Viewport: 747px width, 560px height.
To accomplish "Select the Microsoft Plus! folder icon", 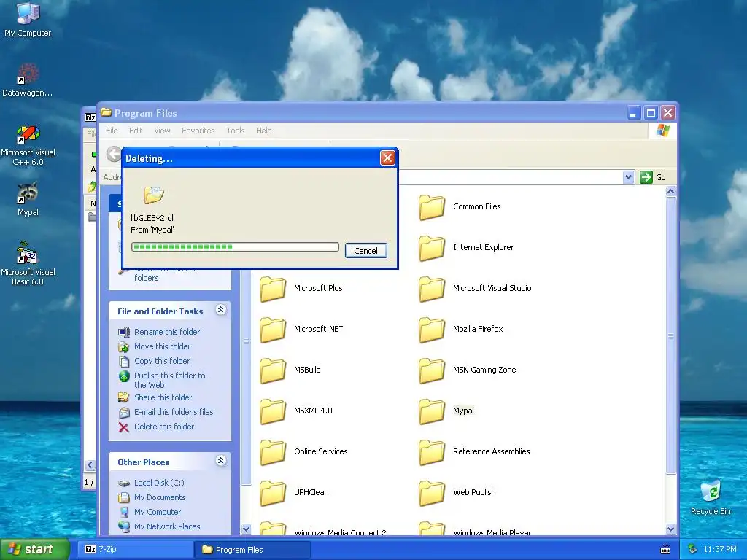I will pyautogui.click(x=273, y=289).
